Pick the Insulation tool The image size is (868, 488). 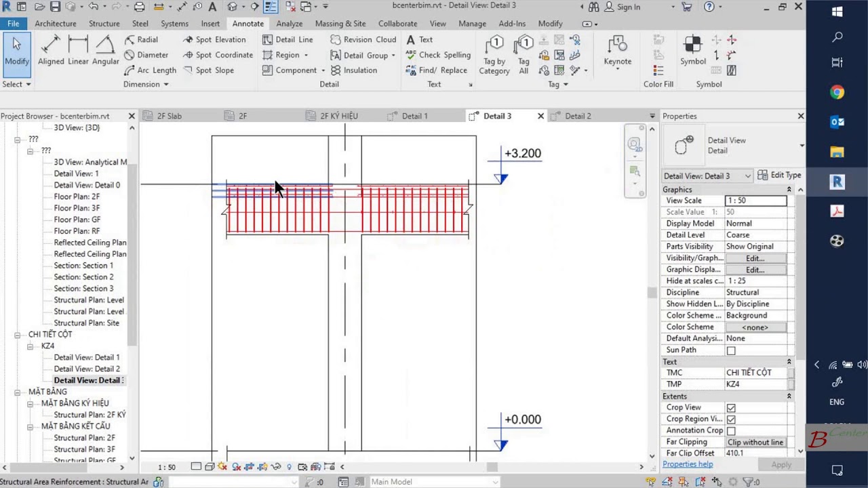point(353,70)
